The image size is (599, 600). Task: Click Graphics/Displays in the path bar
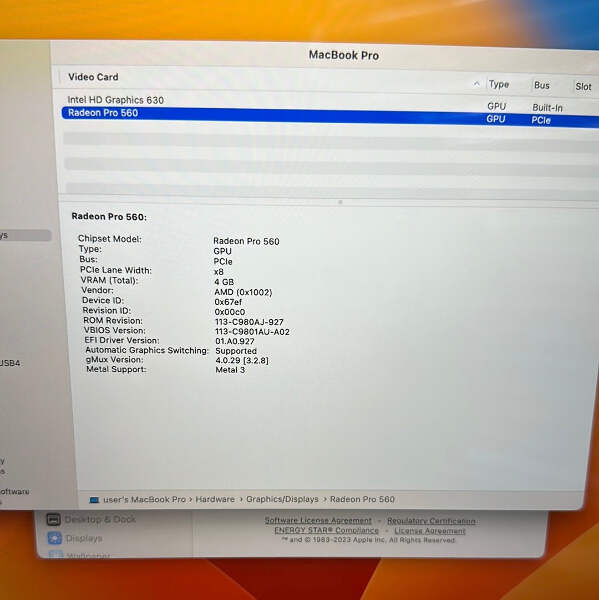point(282,499)
